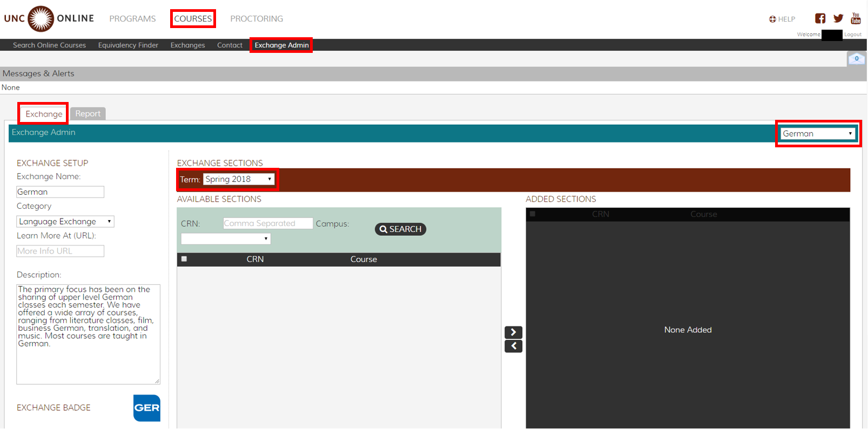Open the Term dropdown showing Spring 2018
868x429 pixels.
(239, 179)
